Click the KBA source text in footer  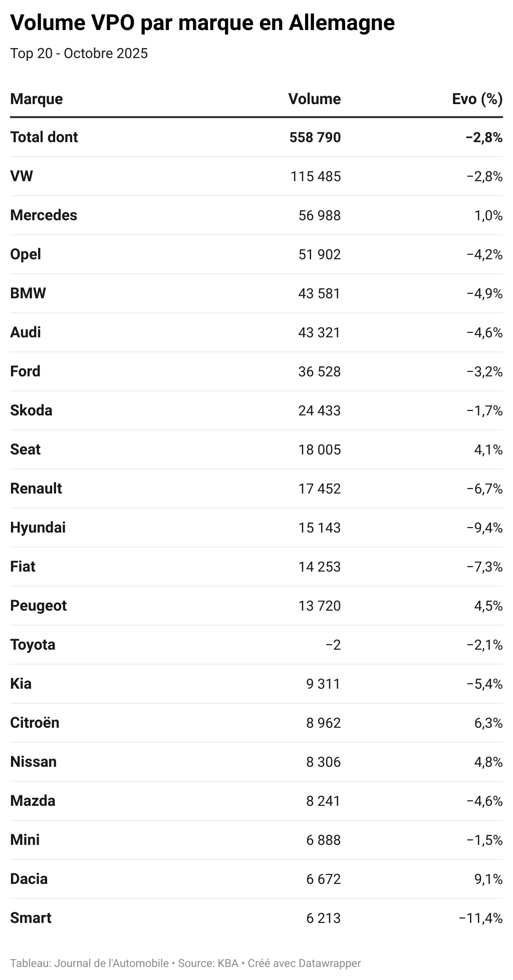(x=227, y=963)
